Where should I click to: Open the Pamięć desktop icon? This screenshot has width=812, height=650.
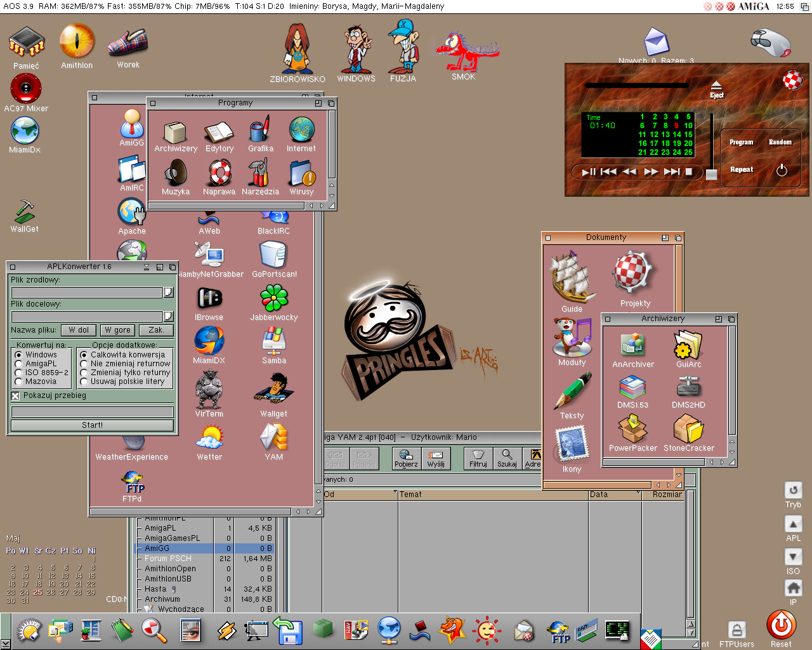(26, 42)
